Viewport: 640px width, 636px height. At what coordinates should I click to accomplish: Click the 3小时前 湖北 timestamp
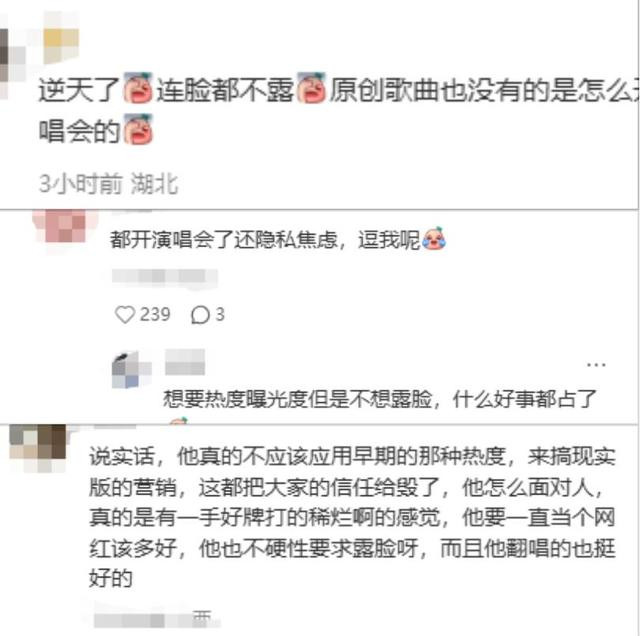pos(109,183)
